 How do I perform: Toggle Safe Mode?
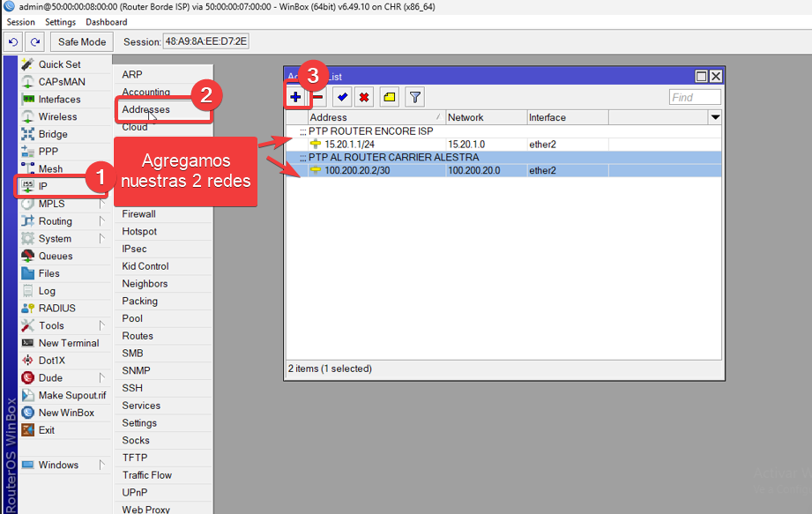pyautogui.click(x=81, y=41)
